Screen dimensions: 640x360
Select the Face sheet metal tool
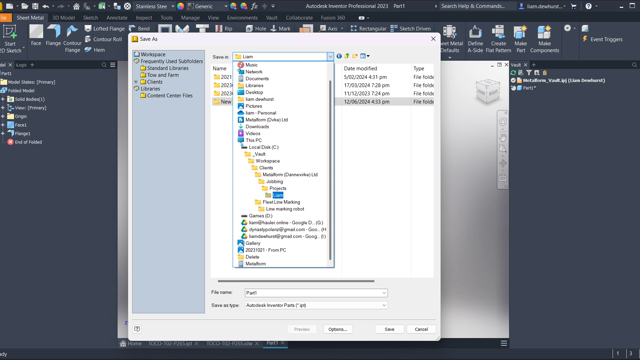(36, 35)
